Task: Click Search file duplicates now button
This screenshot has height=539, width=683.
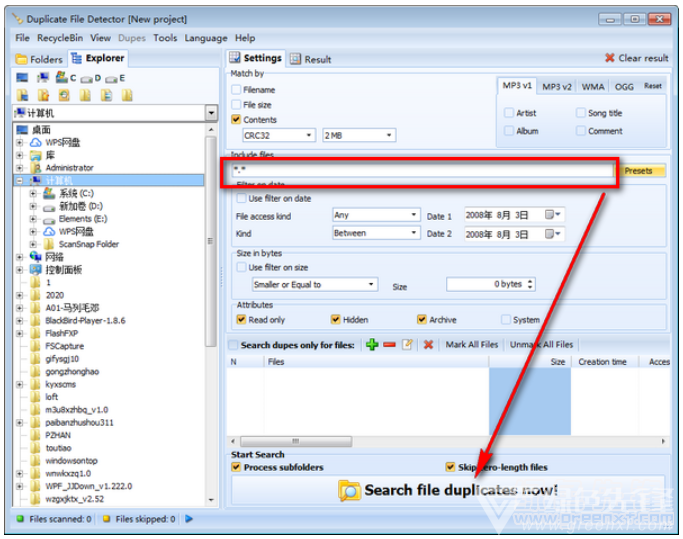Action: coord(448,490)
